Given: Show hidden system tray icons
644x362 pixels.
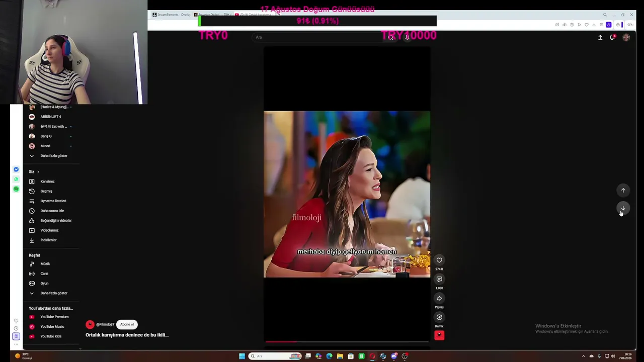Looking at the screenshot, I should click(x=584, y=356).
